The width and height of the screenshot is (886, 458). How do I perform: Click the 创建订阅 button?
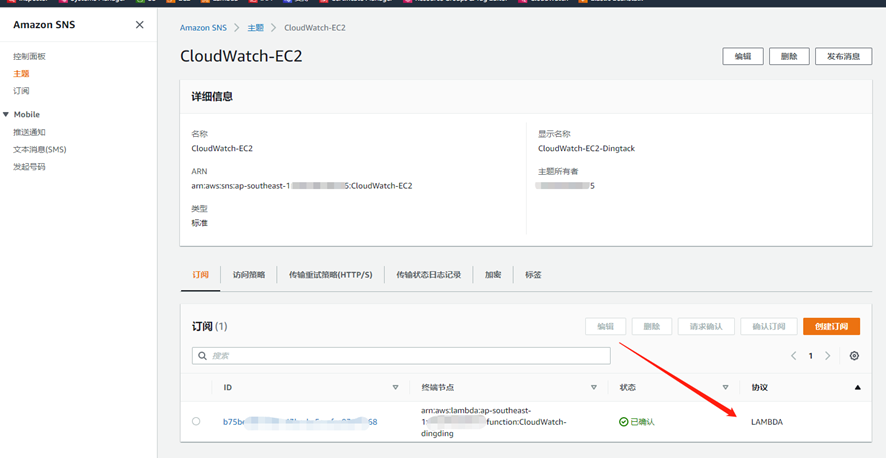coord(831,326)
